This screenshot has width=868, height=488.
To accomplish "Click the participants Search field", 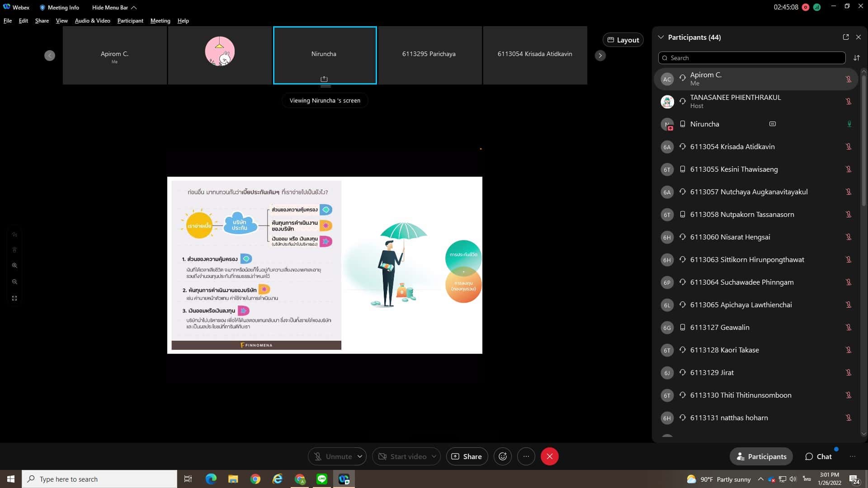I will 753,58.
